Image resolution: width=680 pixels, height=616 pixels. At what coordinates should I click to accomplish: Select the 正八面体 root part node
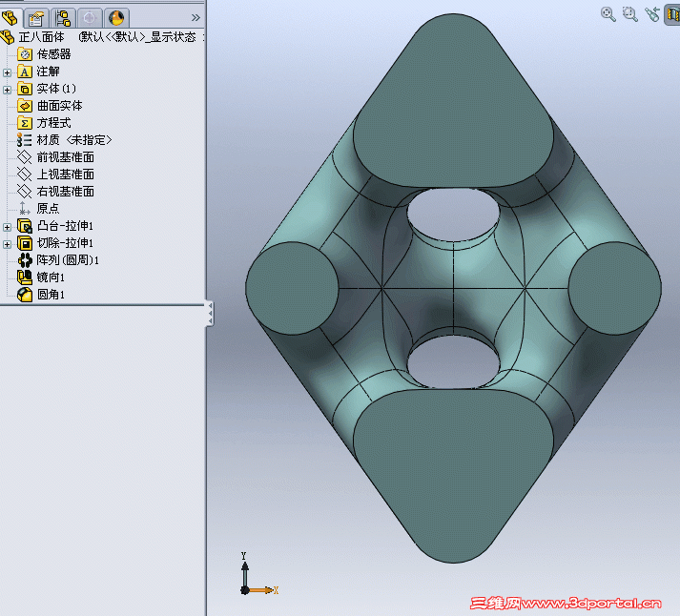(x=42, y=37)
